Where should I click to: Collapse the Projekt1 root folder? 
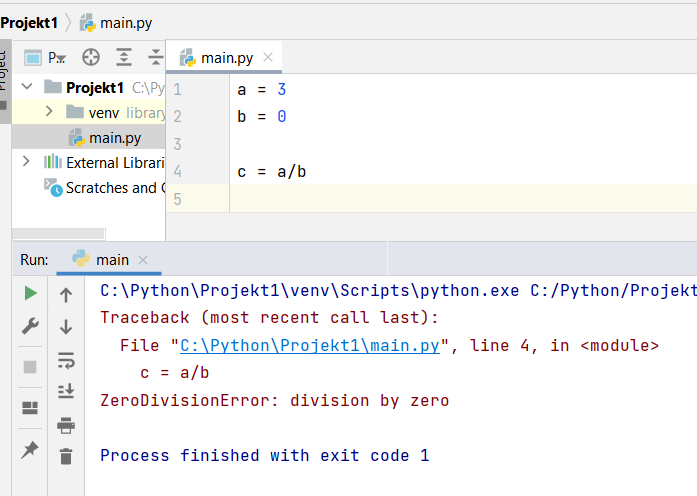tap(27, 87)
